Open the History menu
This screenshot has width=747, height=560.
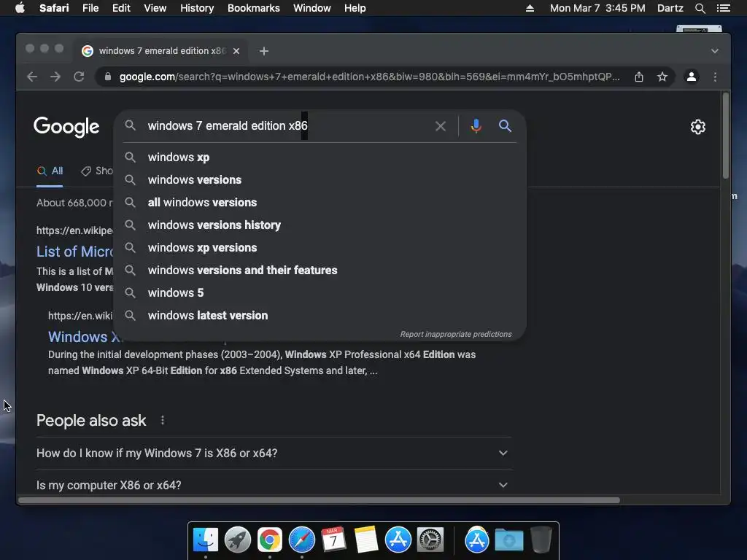click(197, 8)
